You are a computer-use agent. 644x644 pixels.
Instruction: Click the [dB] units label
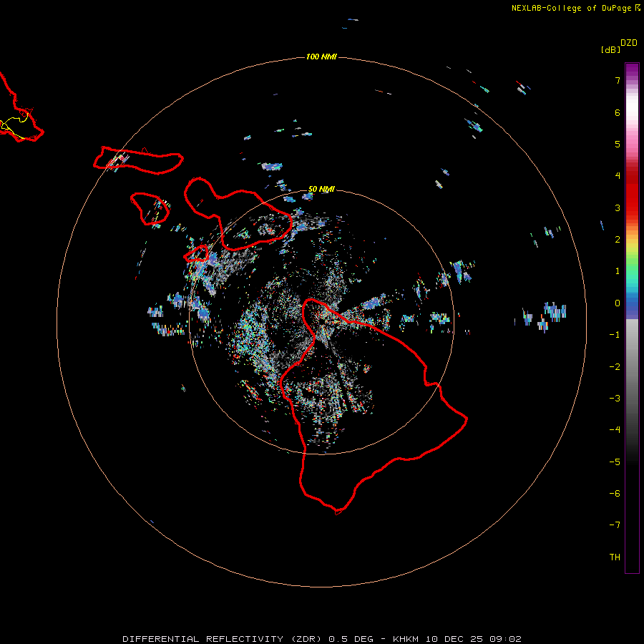[610, 49]
